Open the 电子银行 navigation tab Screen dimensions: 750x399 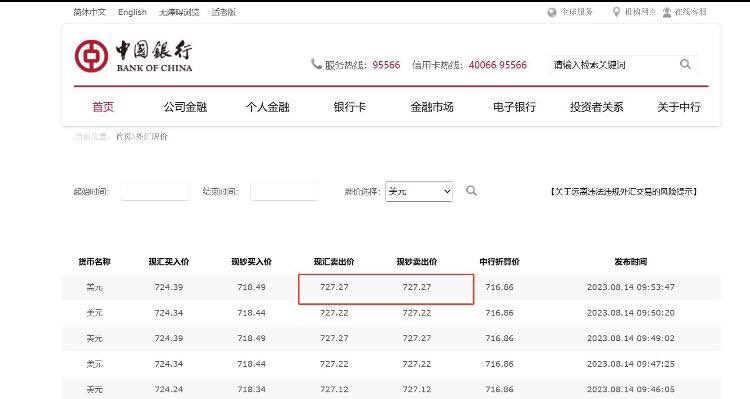[514, 107]
